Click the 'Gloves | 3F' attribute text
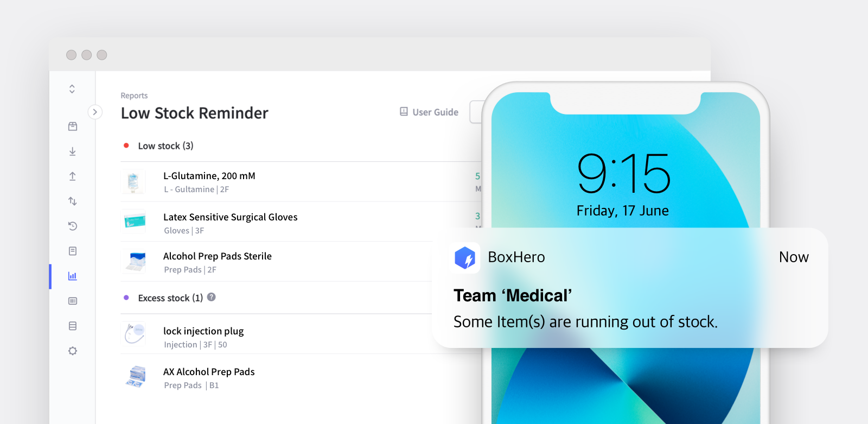Image resolution: width=868 pixels, height=424 pixels. (x=184, y=231)
